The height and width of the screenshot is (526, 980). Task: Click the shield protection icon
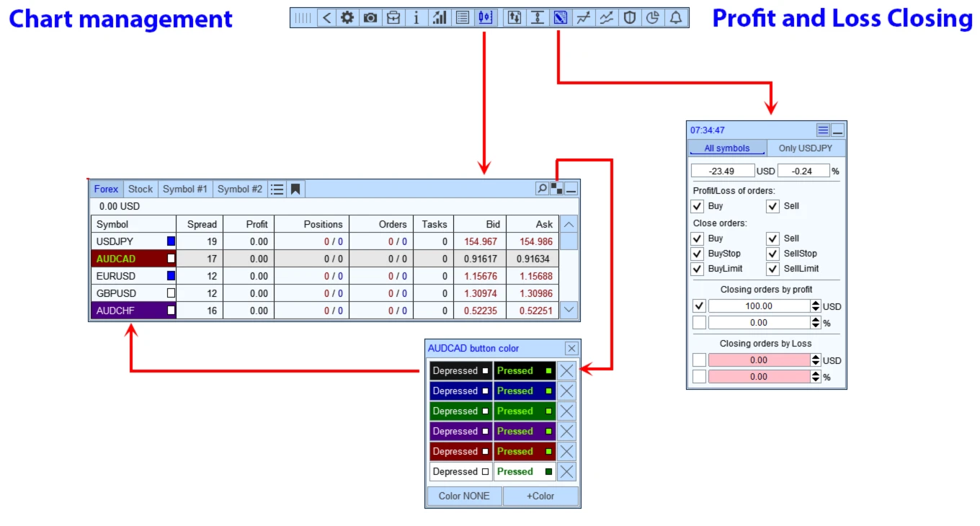tap(630, 17)
